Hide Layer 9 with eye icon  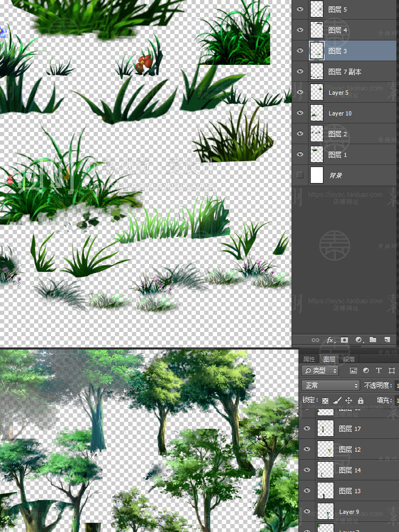(x=307, y=511)
